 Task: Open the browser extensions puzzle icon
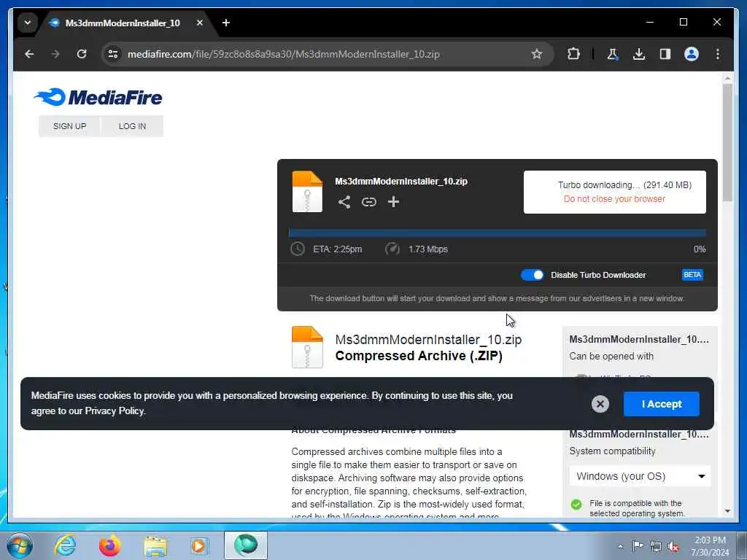[x=573, y=54]
